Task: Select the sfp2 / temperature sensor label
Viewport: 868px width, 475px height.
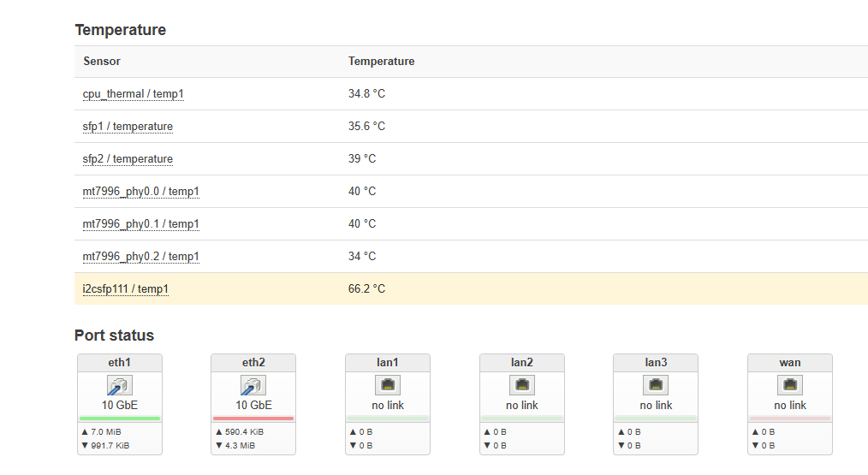Action: [x=128, y=159]
